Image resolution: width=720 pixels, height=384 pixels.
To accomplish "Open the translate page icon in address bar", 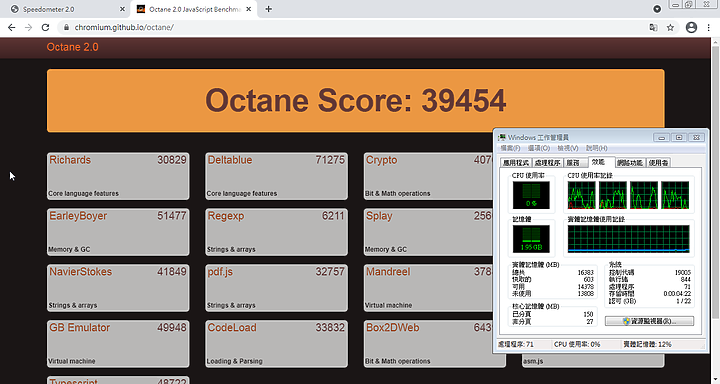I will pos(653,28).
